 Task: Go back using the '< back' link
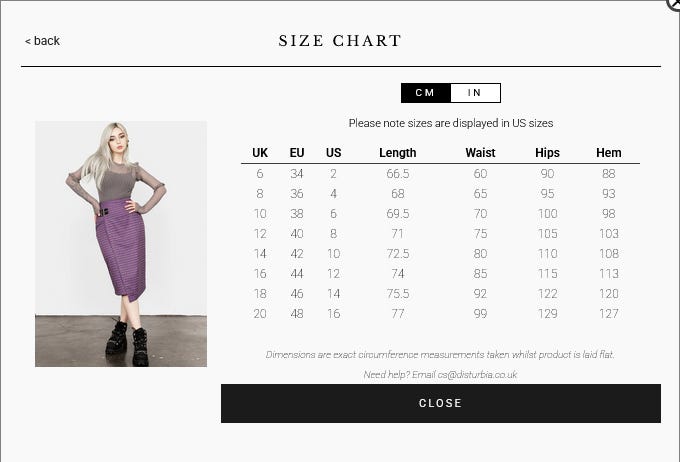[43, 41]
